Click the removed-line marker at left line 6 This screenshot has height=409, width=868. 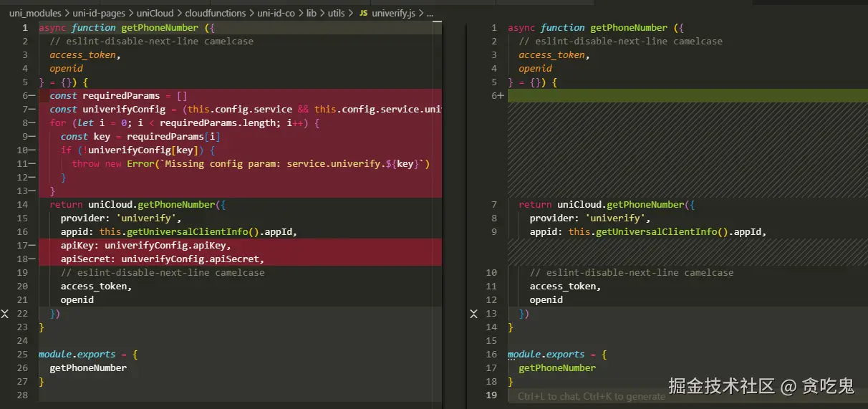point(34,96)
